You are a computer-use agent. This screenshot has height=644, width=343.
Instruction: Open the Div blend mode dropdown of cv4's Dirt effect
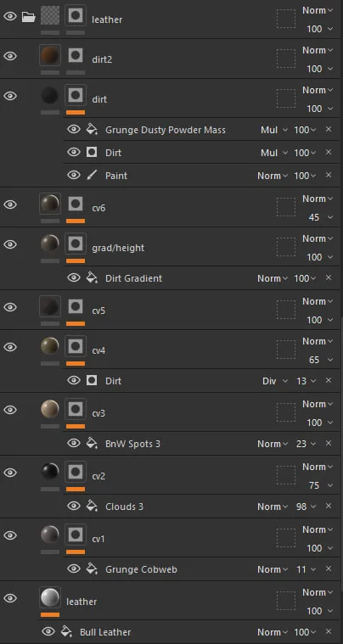(275, 381)
